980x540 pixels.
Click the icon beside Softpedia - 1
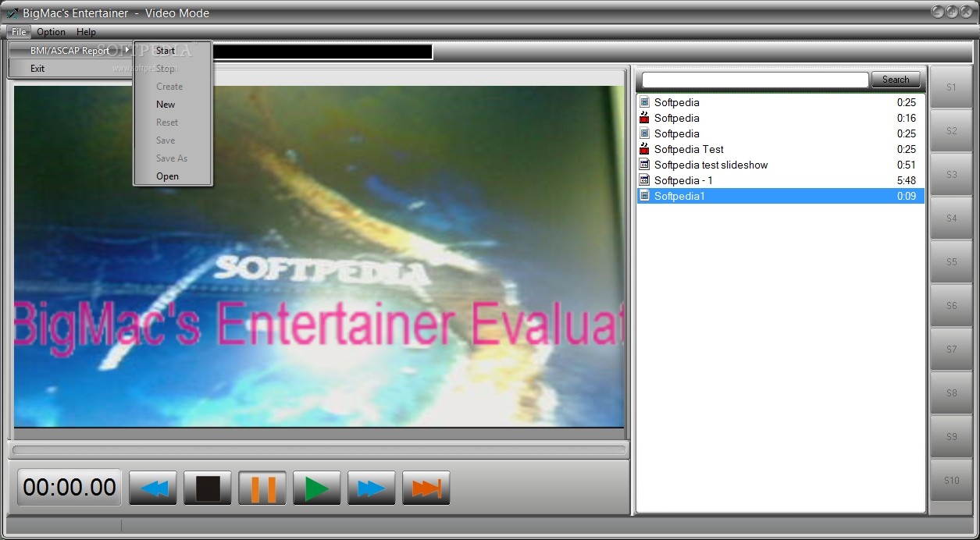pos(644,180)
